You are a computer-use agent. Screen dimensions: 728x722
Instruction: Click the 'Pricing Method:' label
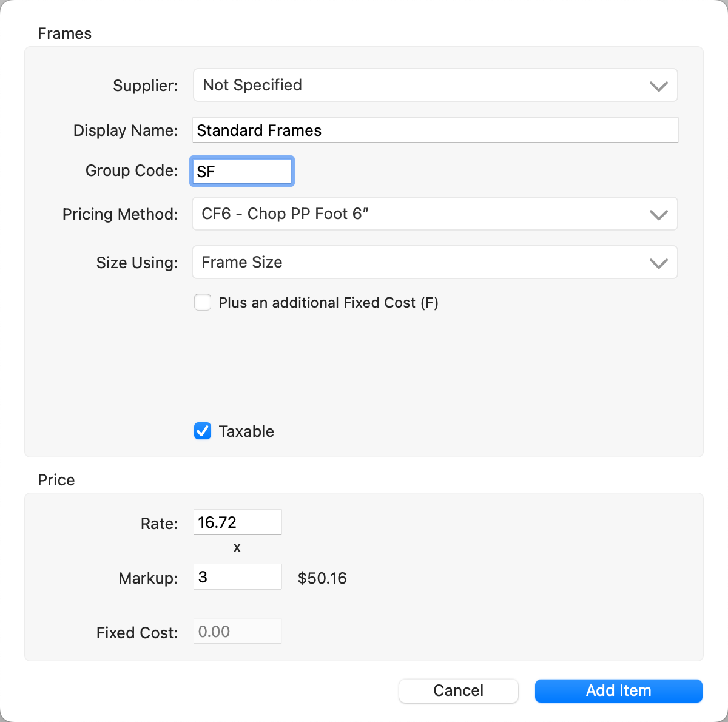[120, 214]
